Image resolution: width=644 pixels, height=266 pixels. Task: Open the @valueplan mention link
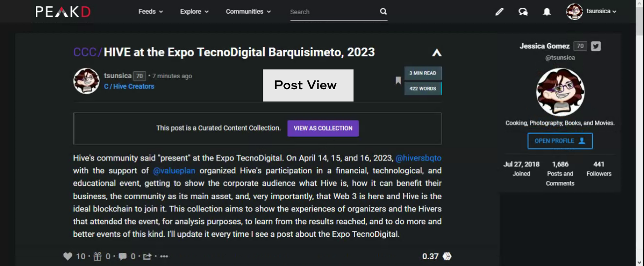[x=174, y=171]
